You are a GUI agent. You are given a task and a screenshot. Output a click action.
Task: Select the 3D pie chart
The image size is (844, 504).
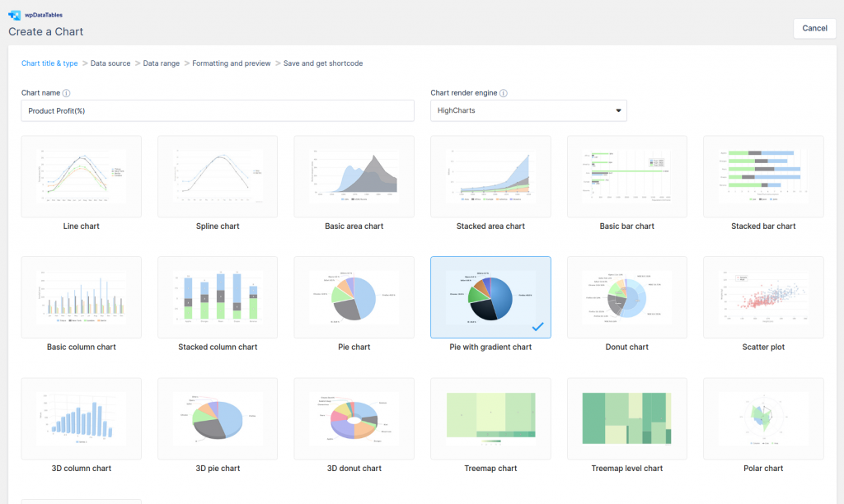point(217,418)
